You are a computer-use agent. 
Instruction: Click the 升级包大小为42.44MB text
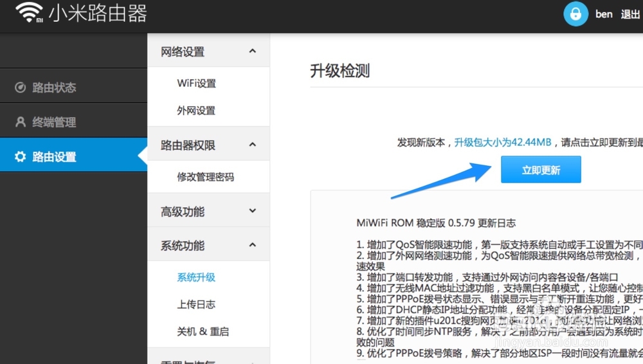(x=503, y=142)
